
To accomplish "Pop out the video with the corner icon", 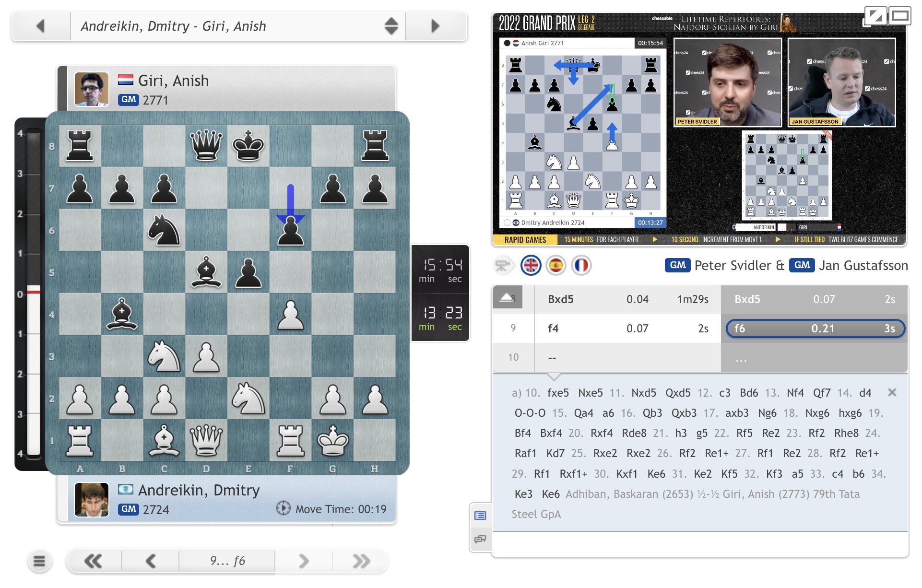I will coord(875,16).
